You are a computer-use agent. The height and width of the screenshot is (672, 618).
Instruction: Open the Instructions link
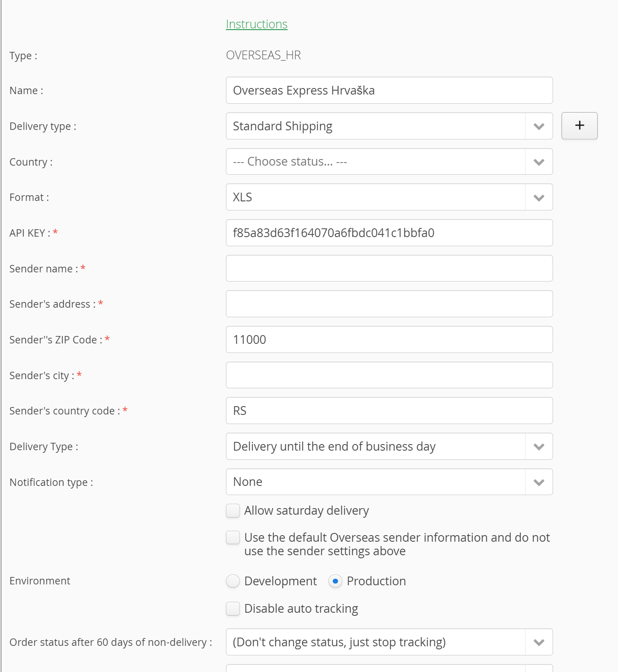click(x=256, y=24)
